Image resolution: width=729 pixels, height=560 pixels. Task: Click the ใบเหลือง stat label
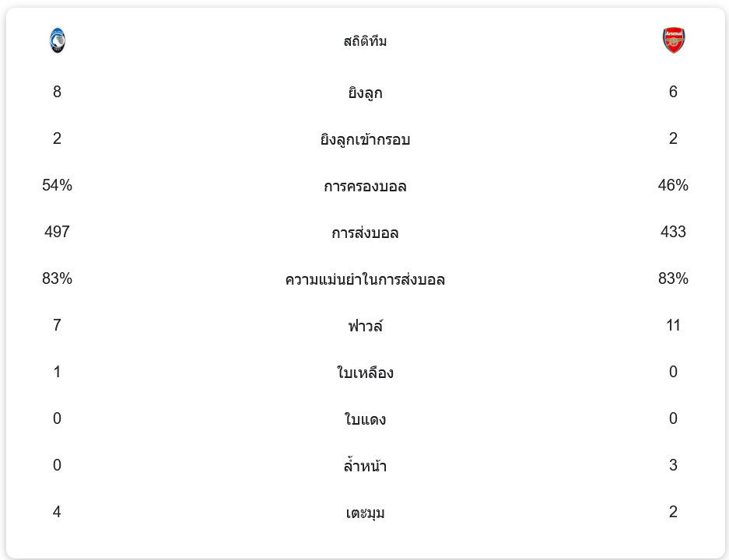click(x=365, y=373)
